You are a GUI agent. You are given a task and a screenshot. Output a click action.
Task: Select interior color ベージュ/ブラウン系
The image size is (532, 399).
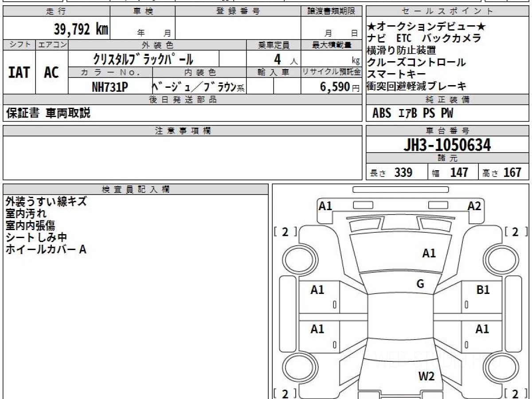pyautogui.click(x=198, y=87)
